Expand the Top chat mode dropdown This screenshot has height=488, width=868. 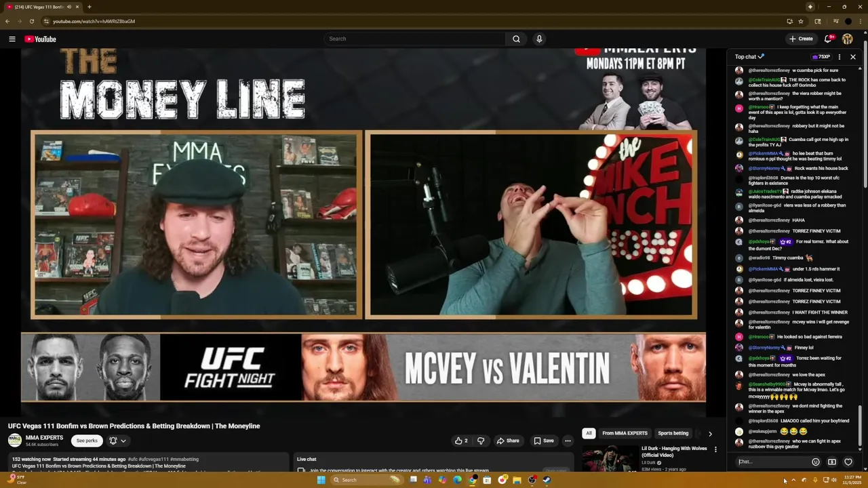point(749,57)
